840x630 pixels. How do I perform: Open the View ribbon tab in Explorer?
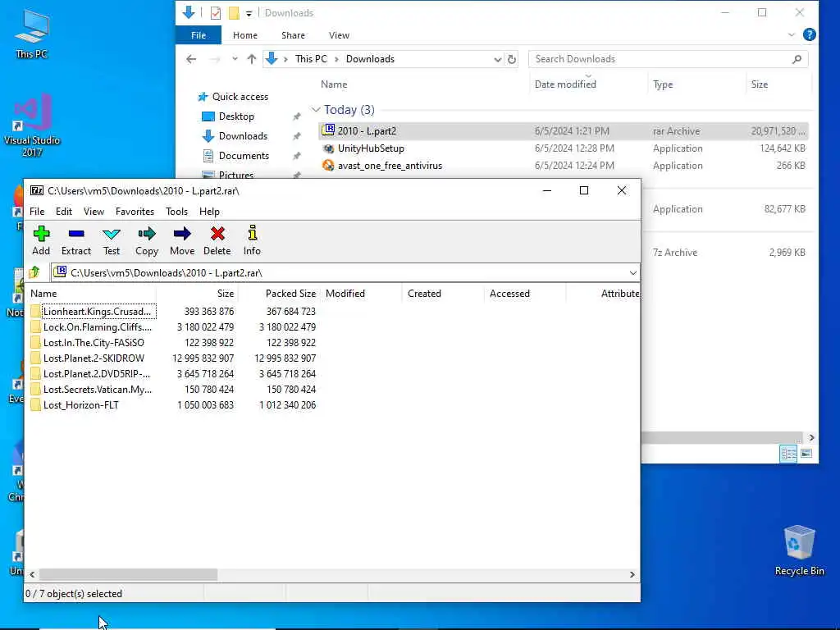[x=339, y=35]
